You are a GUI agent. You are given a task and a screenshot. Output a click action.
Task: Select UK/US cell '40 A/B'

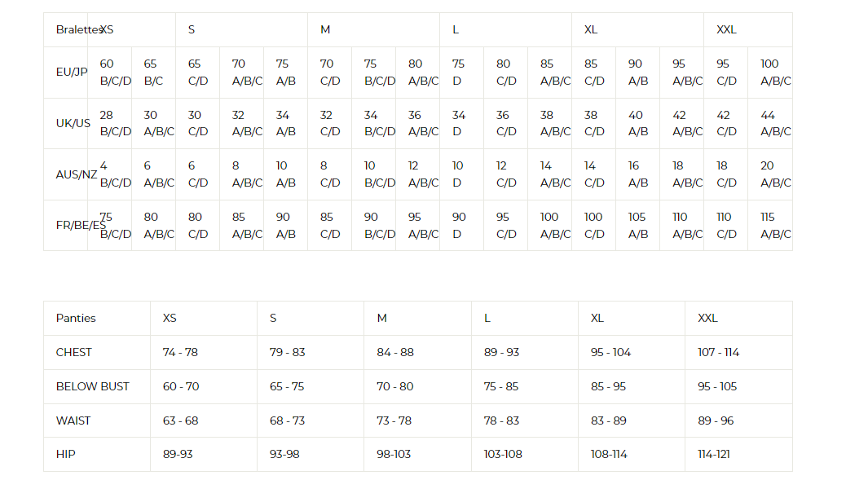637,123
